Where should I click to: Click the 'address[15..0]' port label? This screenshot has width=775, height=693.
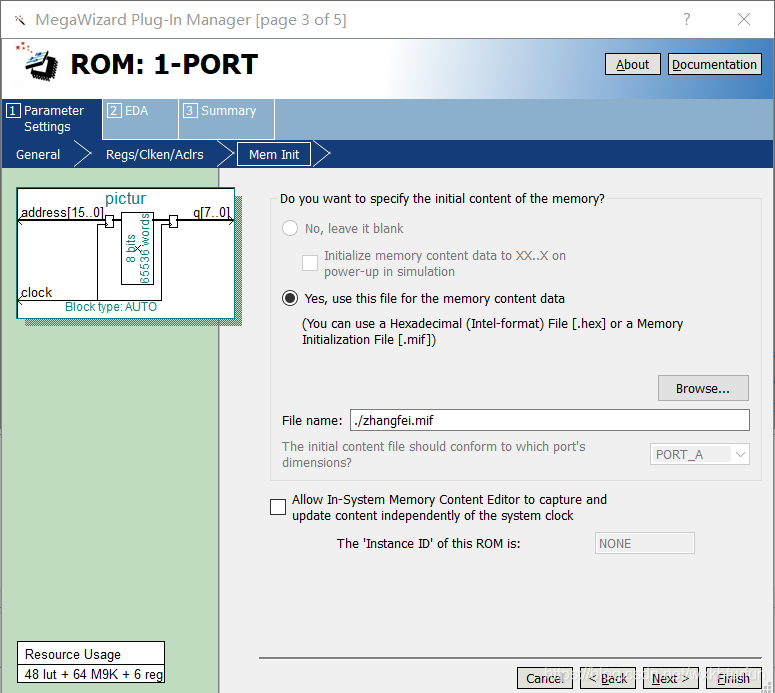tap(62, 213)
